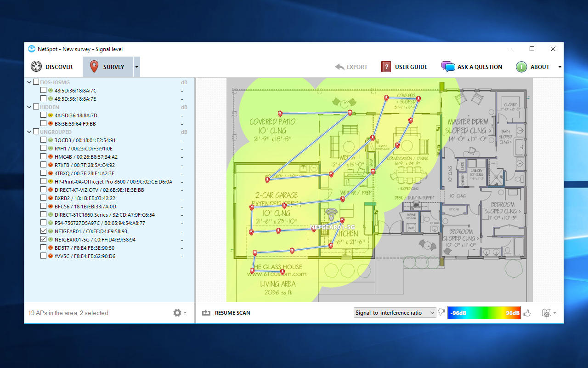Uncheck the NETGEAR01-5G network checkbox
The image size is (588, 368).
click(43, 239)
